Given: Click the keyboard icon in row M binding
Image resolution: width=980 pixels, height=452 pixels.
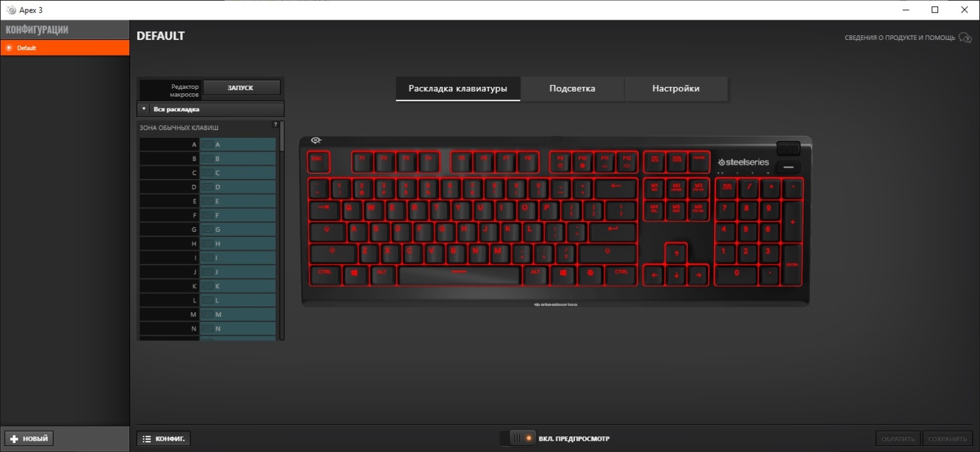Looking at the screenshot, I should 207,314.
